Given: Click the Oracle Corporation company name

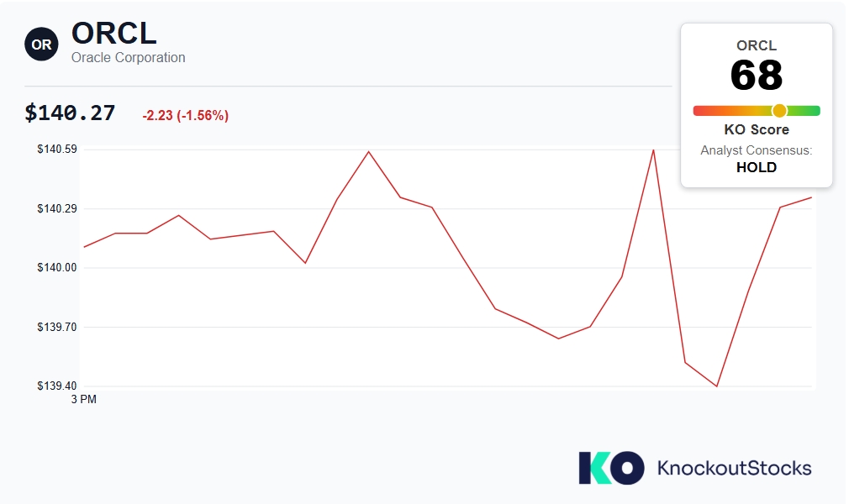Looking at the screenshot, I should [x=129, y=57].
